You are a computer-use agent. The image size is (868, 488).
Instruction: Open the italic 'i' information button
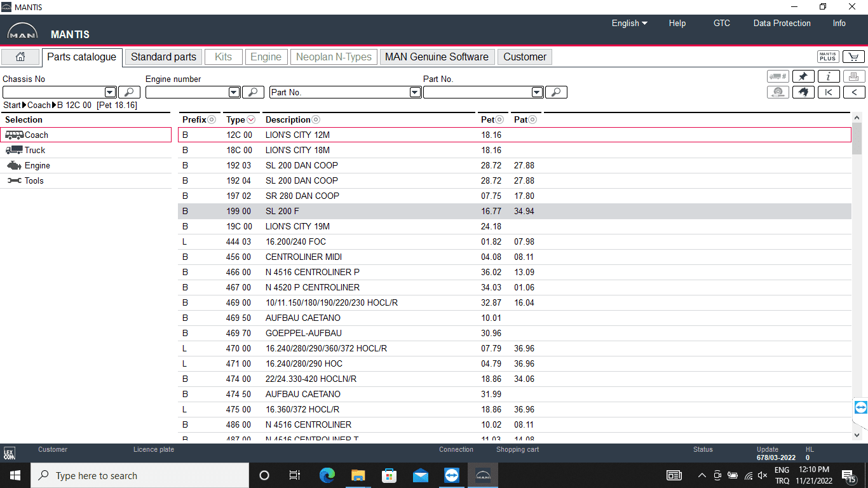829,76
